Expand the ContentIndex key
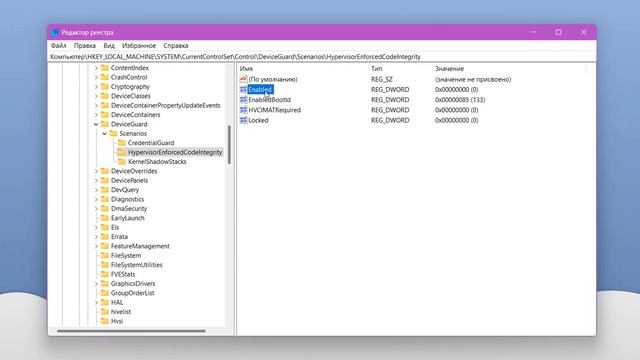The image size is (640, 360). (x=96, y=68)
